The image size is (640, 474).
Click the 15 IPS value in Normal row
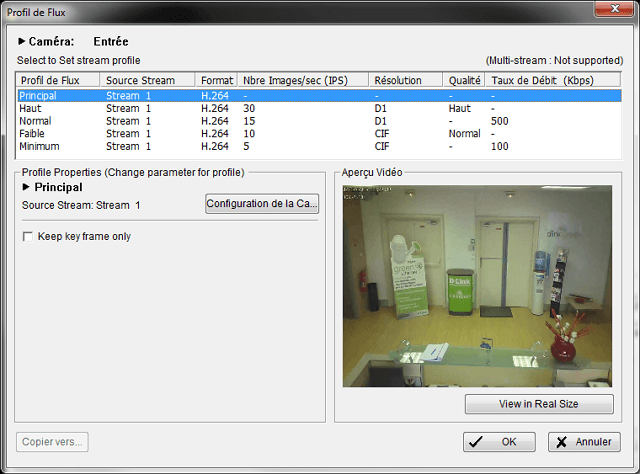pyautogui.click(x=249, y=121)
